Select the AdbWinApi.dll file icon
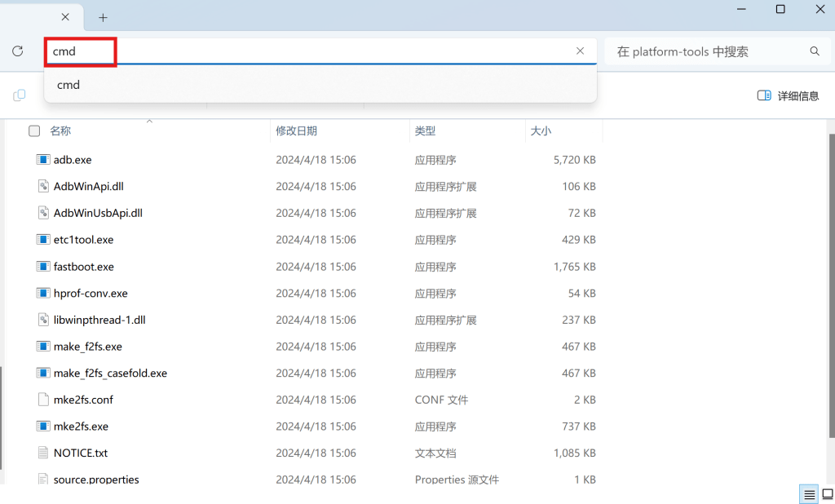 point(43,187)
